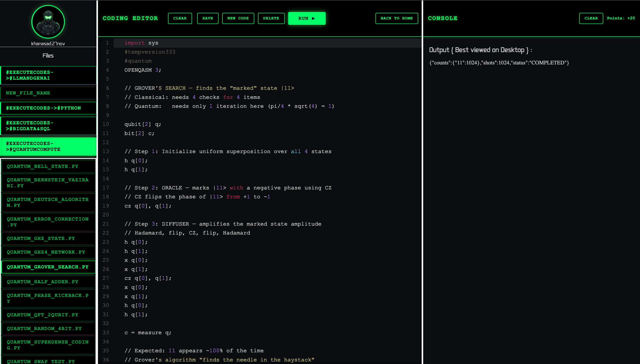This screenshot has height=364, width=640.
Task: Expand #EXECUTECODES->#LLMANDGENAI folder
Action: [x=48, y=75]
